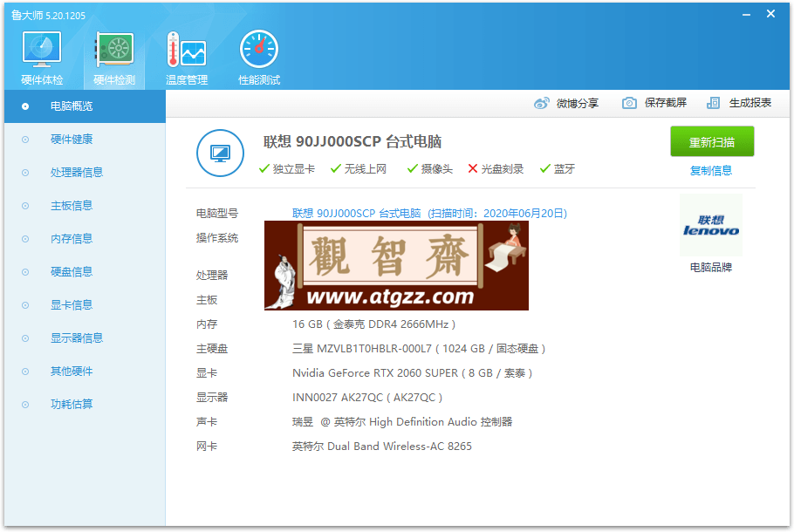Click the bullet icon beside 处理器信息
This screenshot has width=794, height=532.
pos(25,173)
